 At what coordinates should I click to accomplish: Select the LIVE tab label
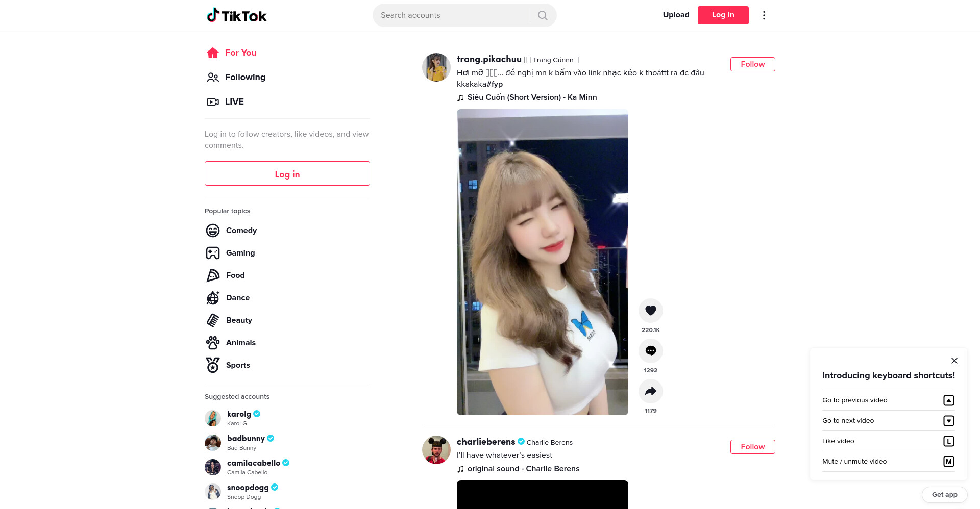[x=234, y=101]
